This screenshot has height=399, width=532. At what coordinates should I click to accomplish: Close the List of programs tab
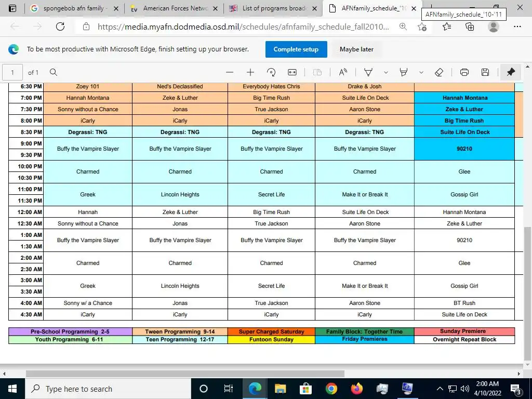[x=314, y=8]
